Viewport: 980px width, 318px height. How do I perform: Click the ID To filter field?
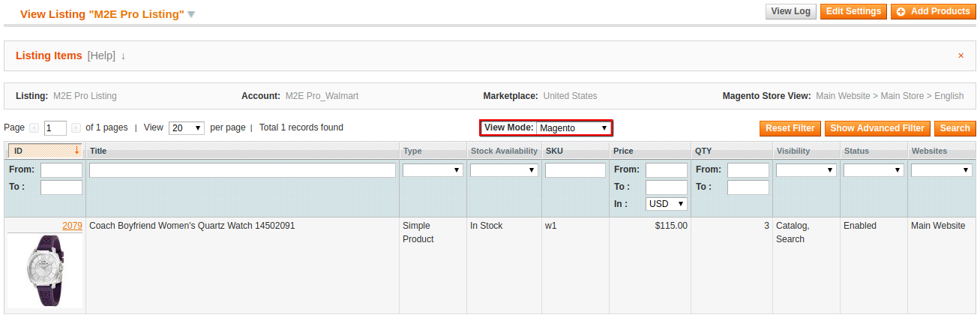click(x=61, y=187)
